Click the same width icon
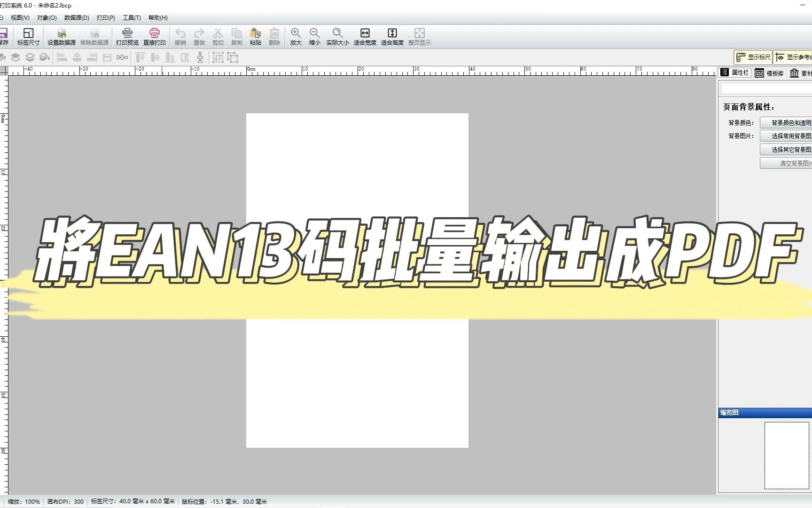 (x=107, y=57)
